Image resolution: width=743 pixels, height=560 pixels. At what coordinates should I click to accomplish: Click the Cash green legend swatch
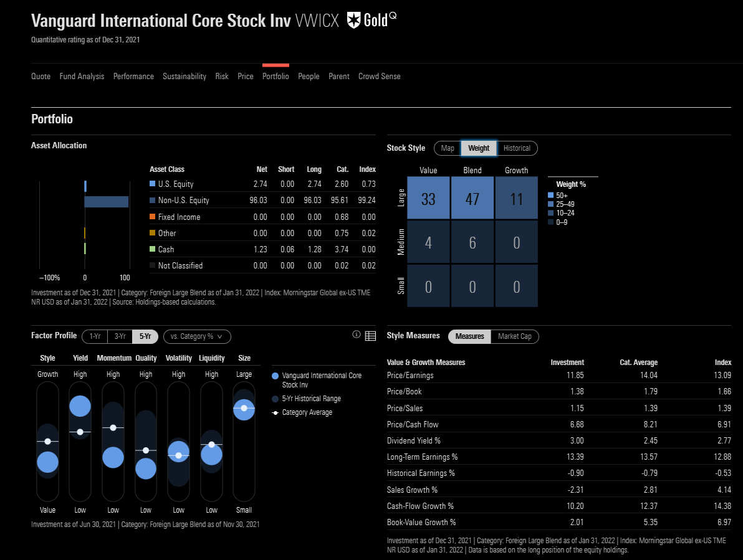point(153,249)
